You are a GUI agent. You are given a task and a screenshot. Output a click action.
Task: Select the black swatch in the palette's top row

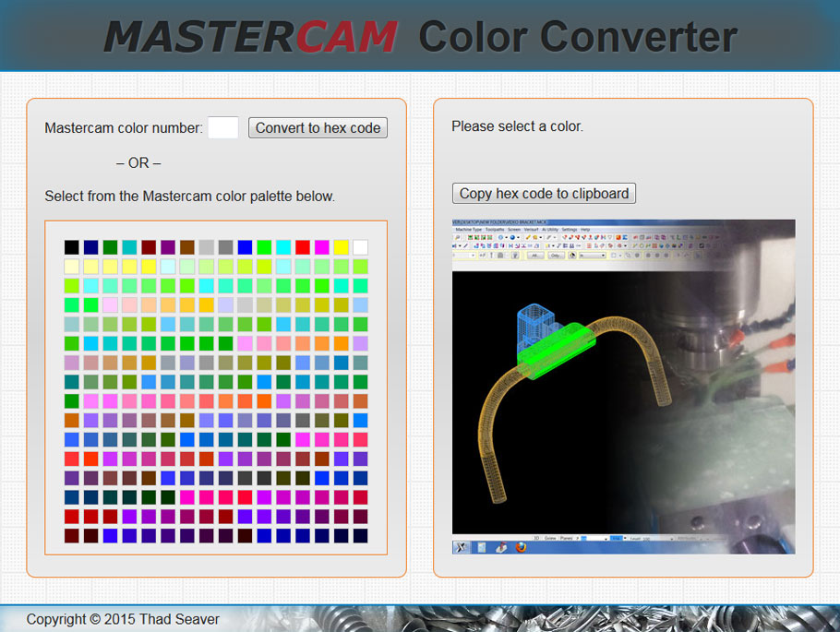[x=71, y=247]
